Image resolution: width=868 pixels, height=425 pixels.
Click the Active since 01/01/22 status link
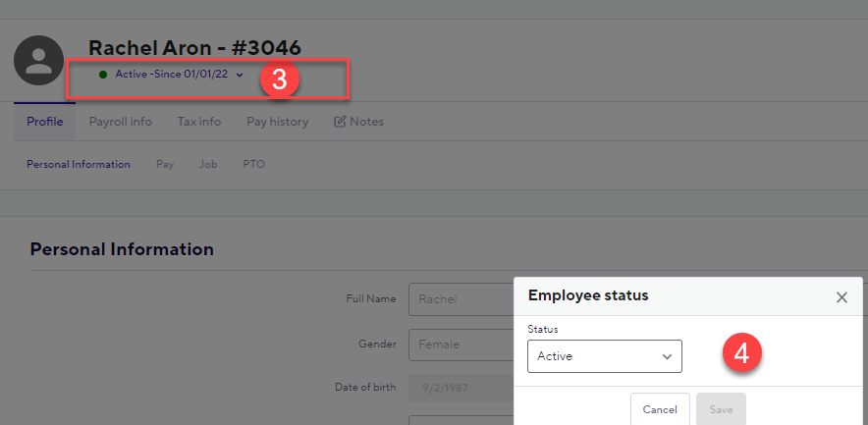pos(172,75)
